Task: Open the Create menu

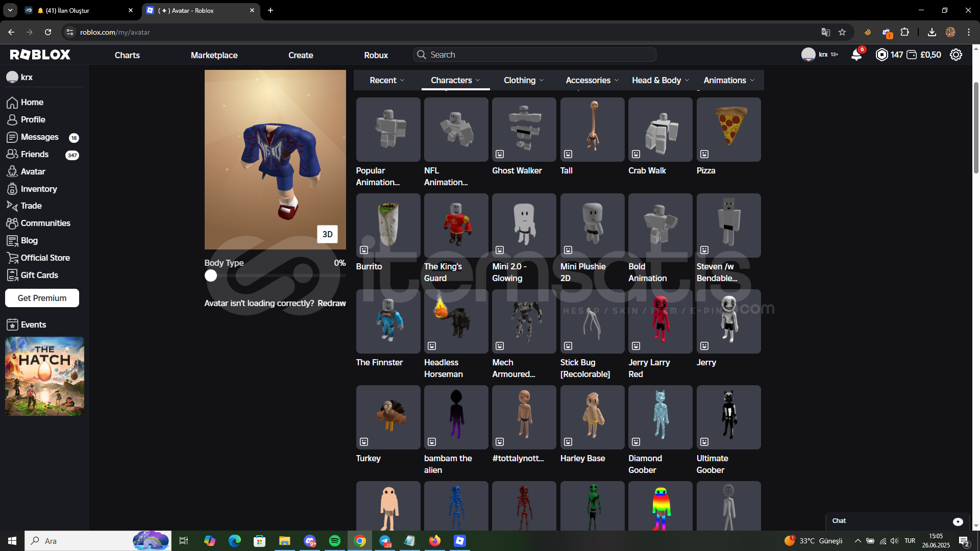Action: (x=301, y=55)
